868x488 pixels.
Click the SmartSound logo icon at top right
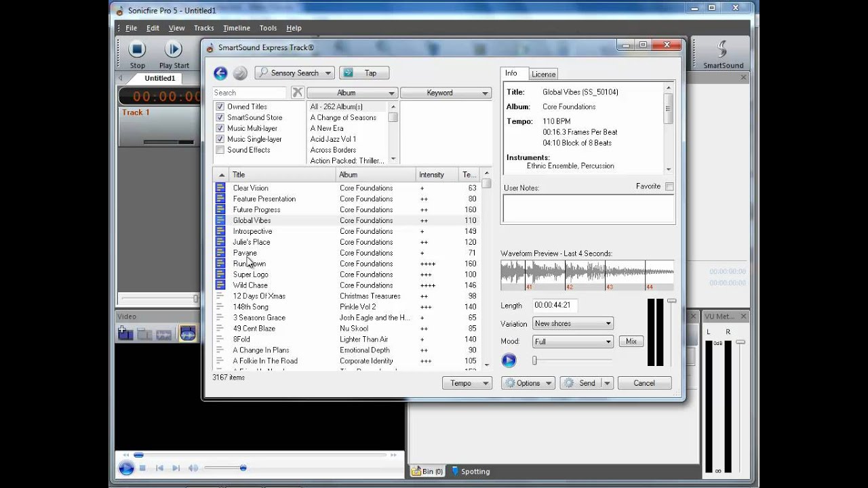pos(723,49)
